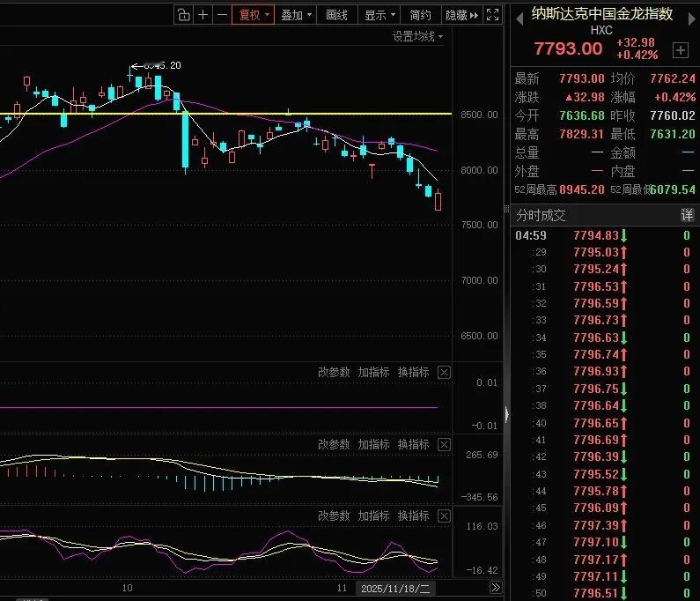Open the 复权 dropdown
The height and width of the screenshot is (601, 700).
pyautogui.click(x=254, y=15)
